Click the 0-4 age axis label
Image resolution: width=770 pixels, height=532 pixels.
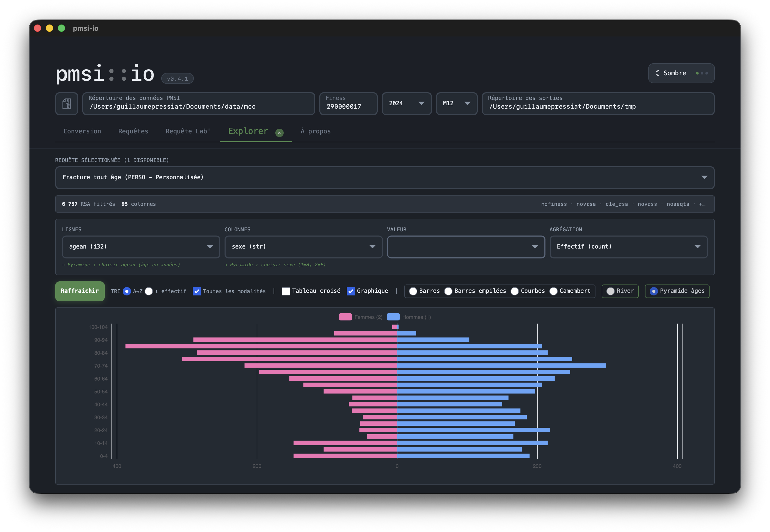tap(104, 456)
